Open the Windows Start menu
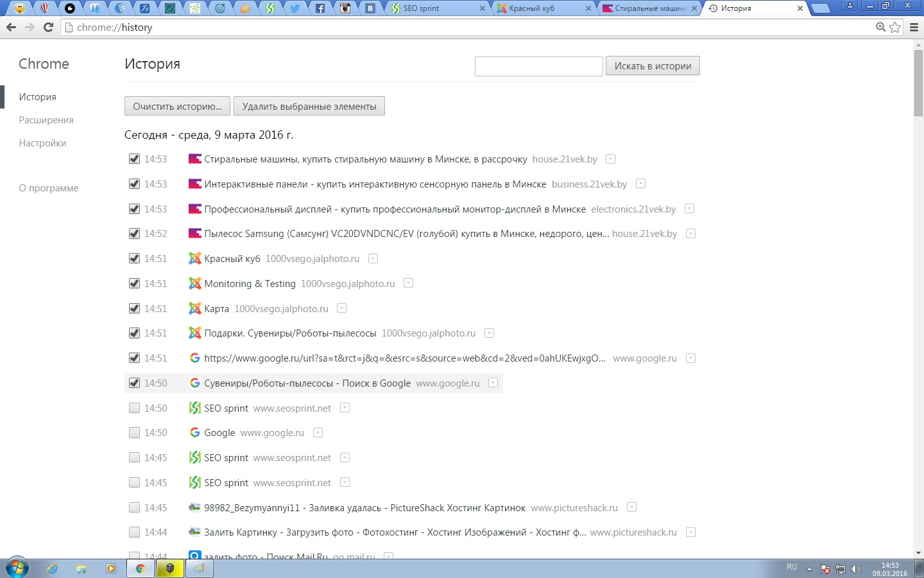The width and height of the screenshot is (924, 578). pyautogui.click(x=17, y=568)
